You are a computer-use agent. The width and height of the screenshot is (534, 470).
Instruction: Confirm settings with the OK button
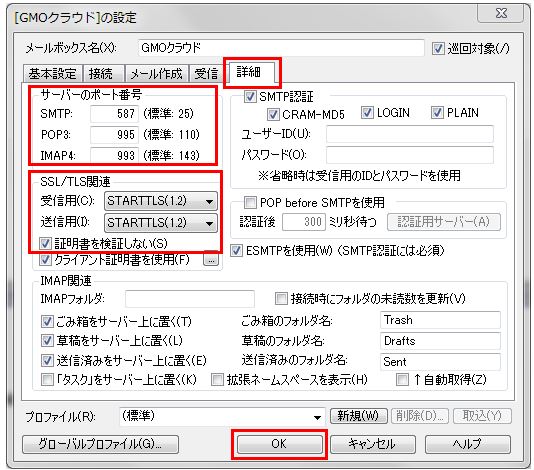click(279, 444)
